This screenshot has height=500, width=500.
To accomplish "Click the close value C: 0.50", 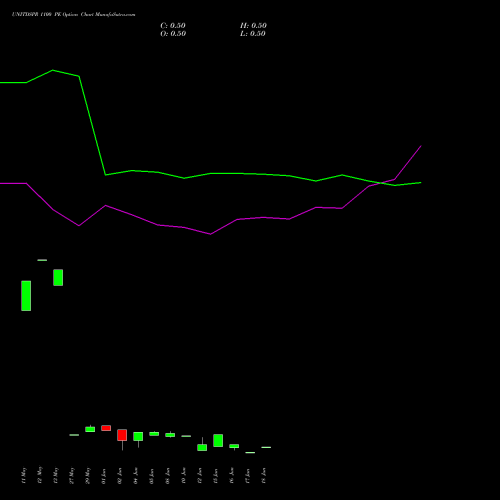I will [173, 26].
